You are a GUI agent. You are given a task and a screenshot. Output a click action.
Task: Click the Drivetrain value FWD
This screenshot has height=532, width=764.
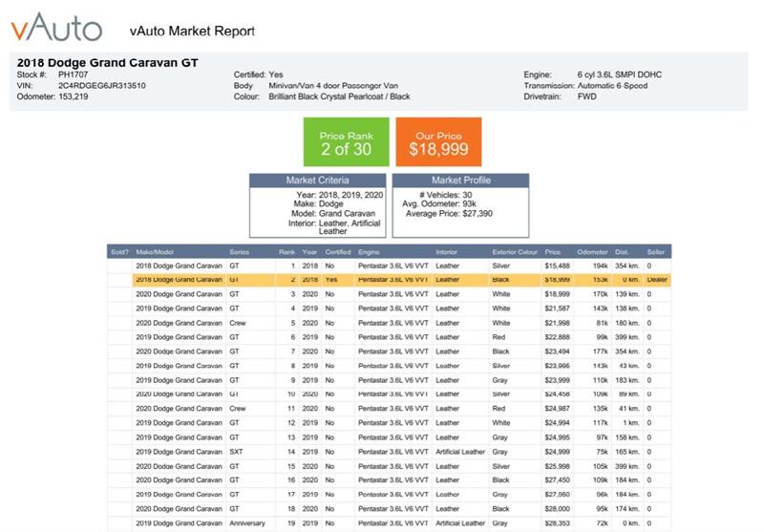[586, 96]
